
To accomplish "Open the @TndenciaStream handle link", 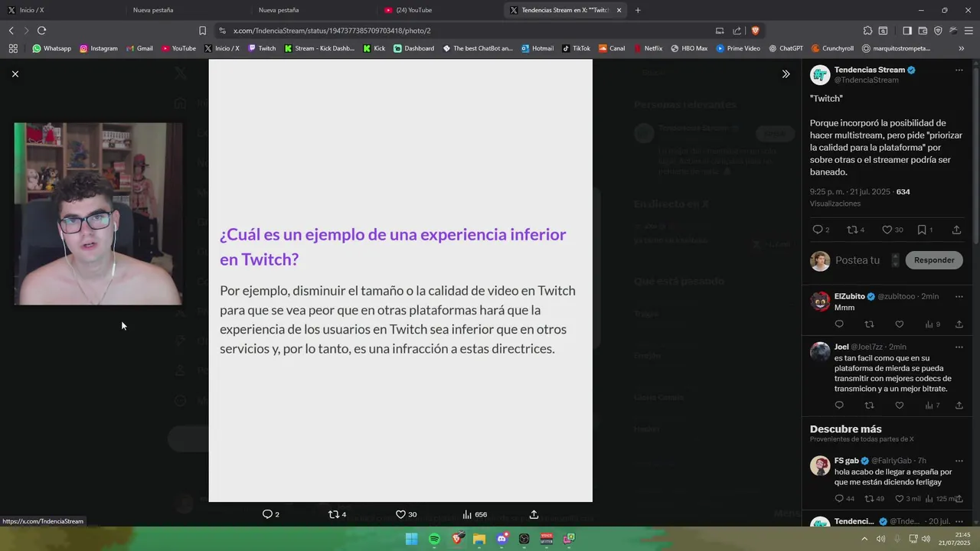I will click(867, 80).
